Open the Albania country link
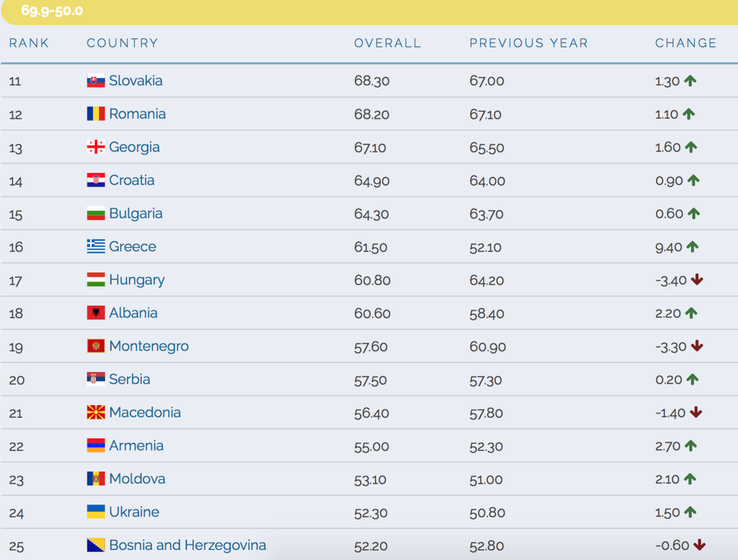 (133, 313)
